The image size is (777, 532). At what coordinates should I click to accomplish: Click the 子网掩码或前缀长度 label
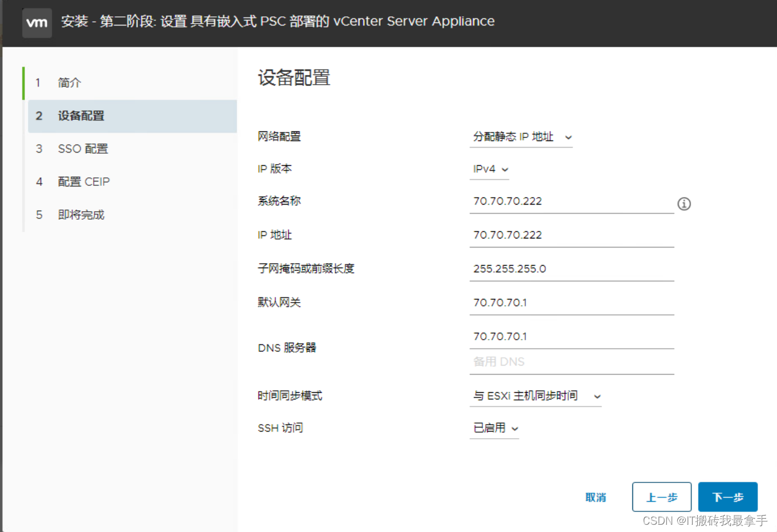pyautogui.click(x=306, y=269)
